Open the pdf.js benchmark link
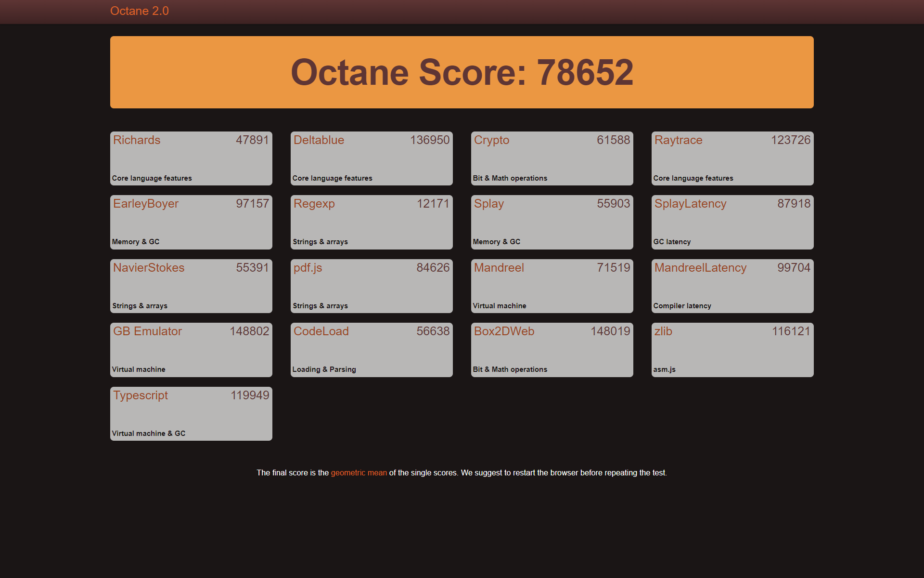Screen dimensions: 924x578 coord(308,268)
